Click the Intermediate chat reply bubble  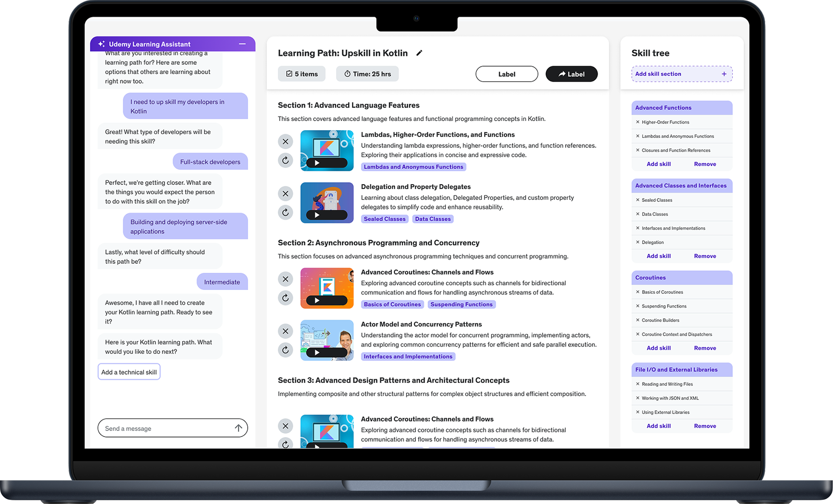(222, 282)
